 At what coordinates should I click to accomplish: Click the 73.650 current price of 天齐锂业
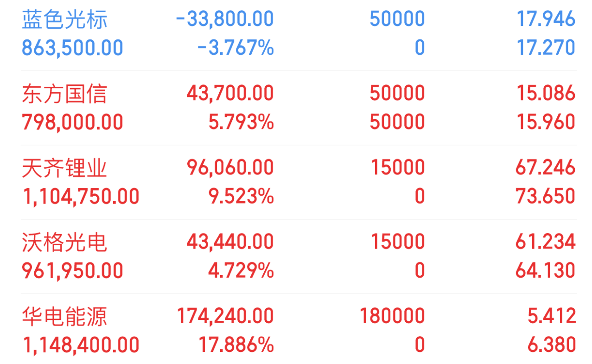point(545,197)
